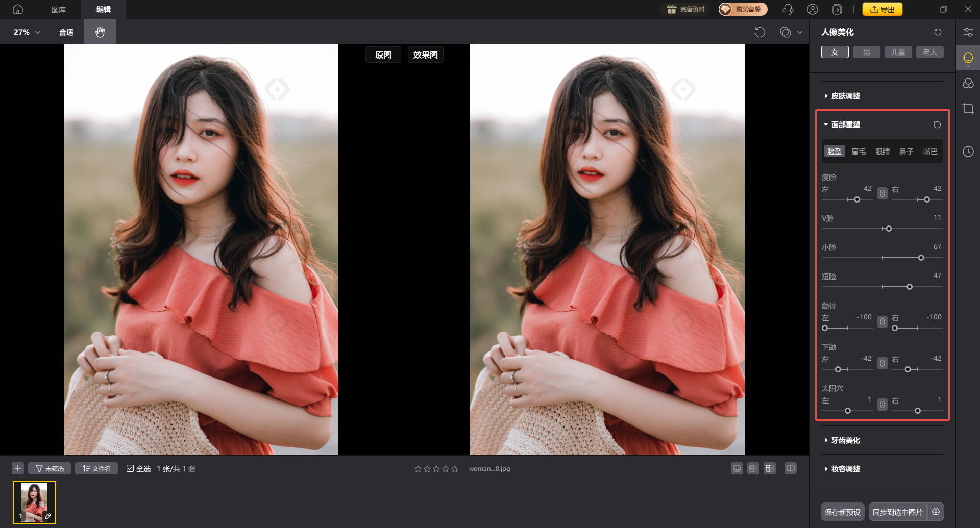Switch to the 图库 tab

[59, 10]
